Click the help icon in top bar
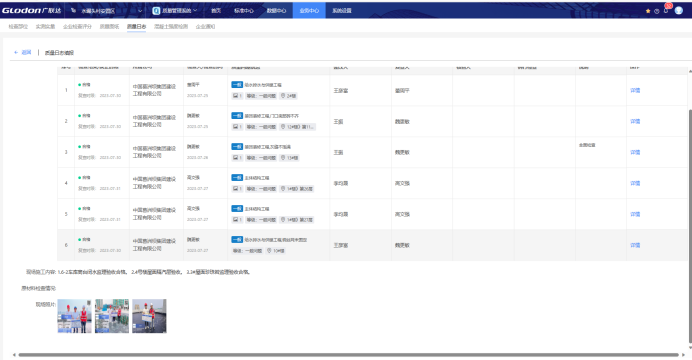Image resolution: width=692 pixels, height=360 pixels. [657, 11]
